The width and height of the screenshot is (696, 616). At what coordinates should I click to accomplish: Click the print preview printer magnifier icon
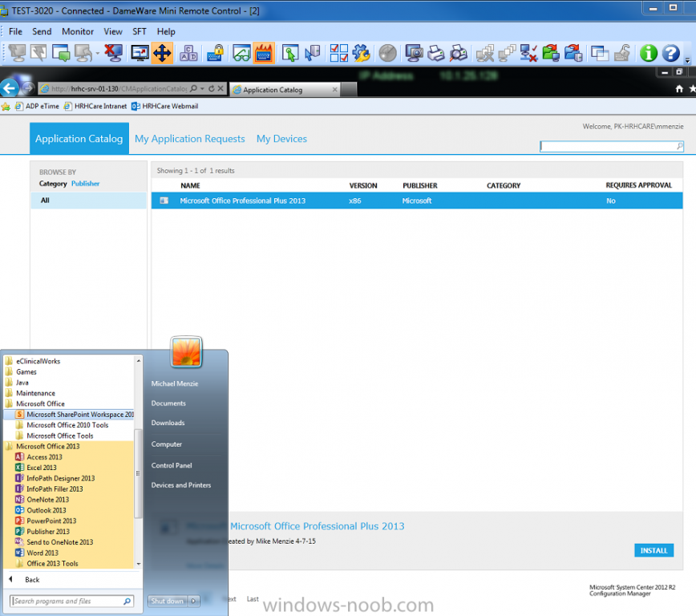[x=458, y=53]
